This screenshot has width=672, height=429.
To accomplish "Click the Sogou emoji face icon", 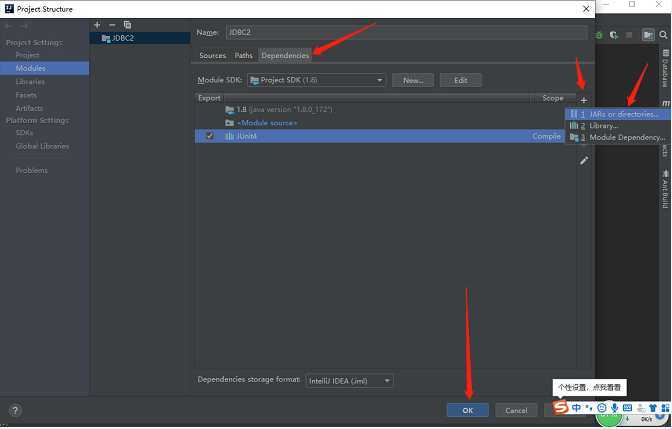I will (x=602, y=408).
